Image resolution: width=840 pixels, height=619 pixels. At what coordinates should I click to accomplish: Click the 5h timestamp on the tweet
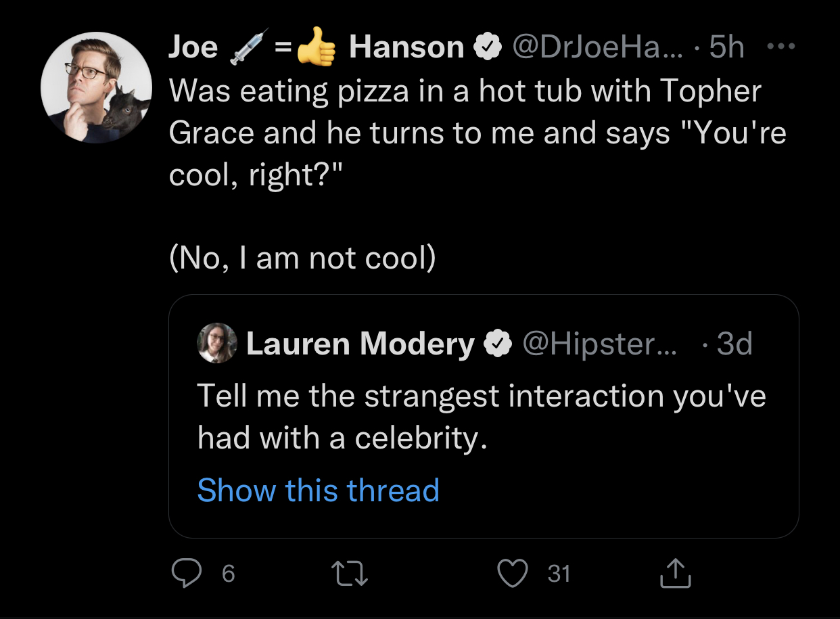point(727,47)
